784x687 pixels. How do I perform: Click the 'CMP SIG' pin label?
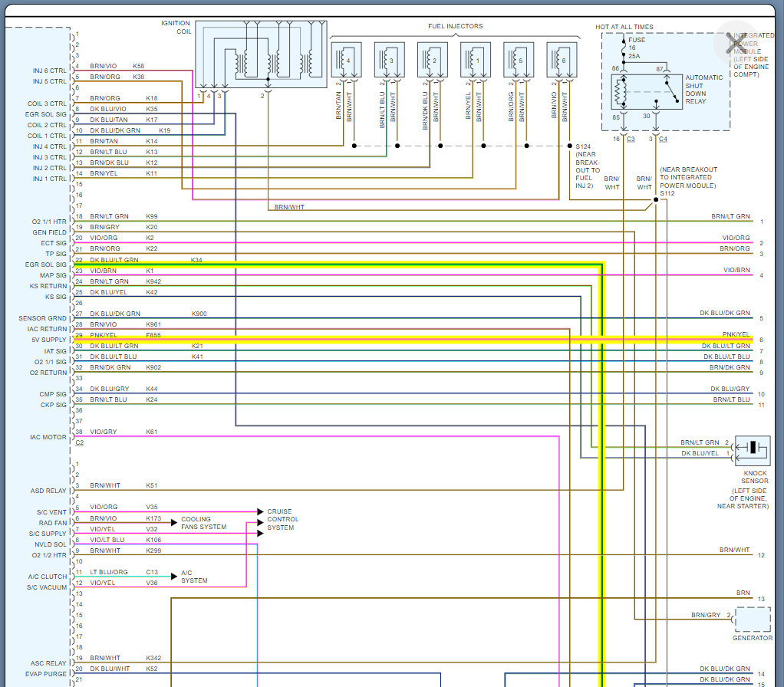pos(53,394)
